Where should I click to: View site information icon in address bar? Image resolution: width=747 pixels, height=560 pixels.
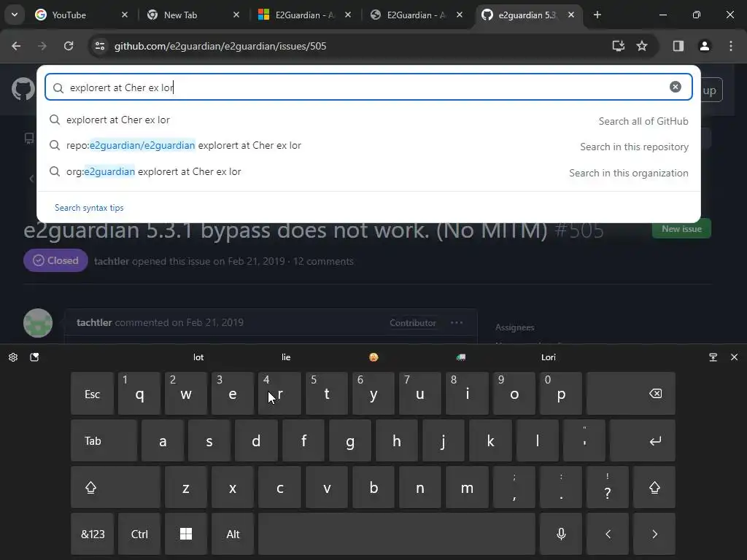point(99,46)
